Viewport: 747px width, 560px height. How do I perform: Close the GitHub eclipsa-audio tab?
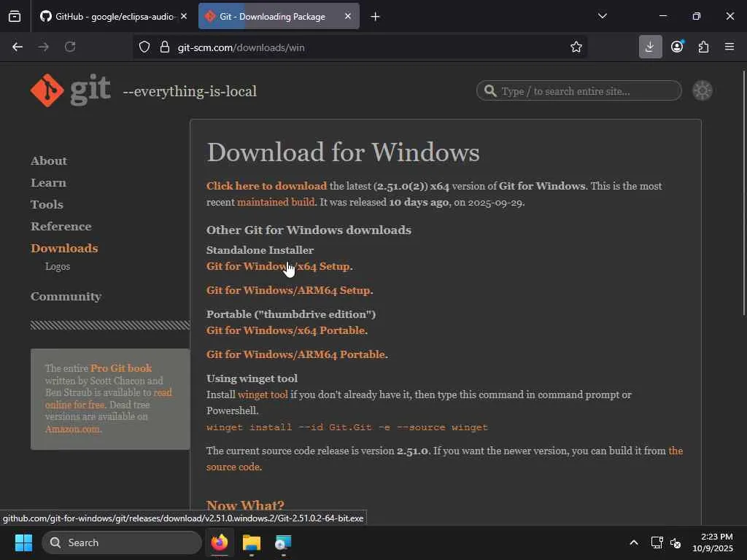pos(184,16)
